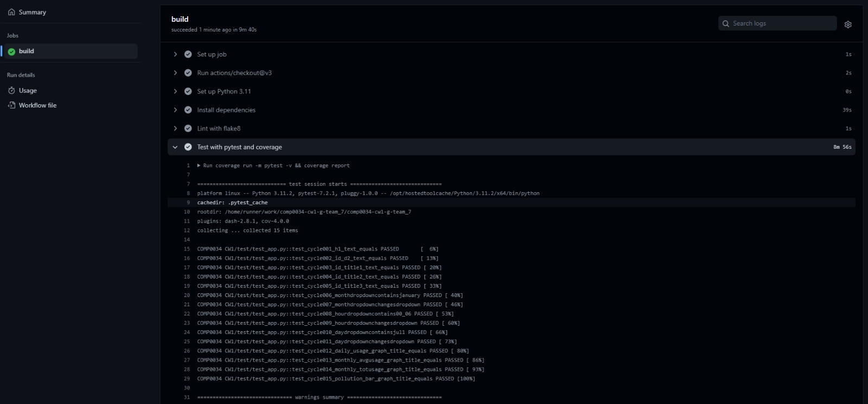Click the test_cycle002_id_d2_text_equals line
The height and width of the screenshot is (404, 868).
tap(318, 258)
